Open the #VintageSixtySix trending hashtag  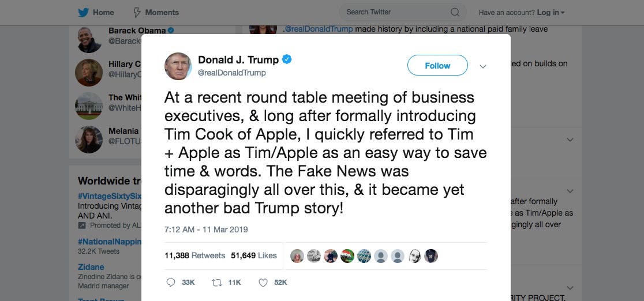point(110,197)
